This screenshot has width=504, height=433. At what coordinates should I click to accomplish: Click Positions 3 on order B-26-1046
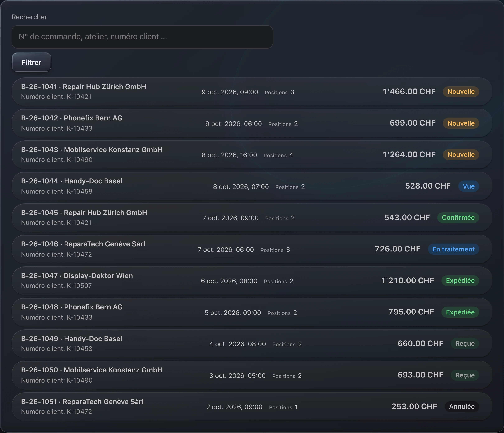(275, 250)
